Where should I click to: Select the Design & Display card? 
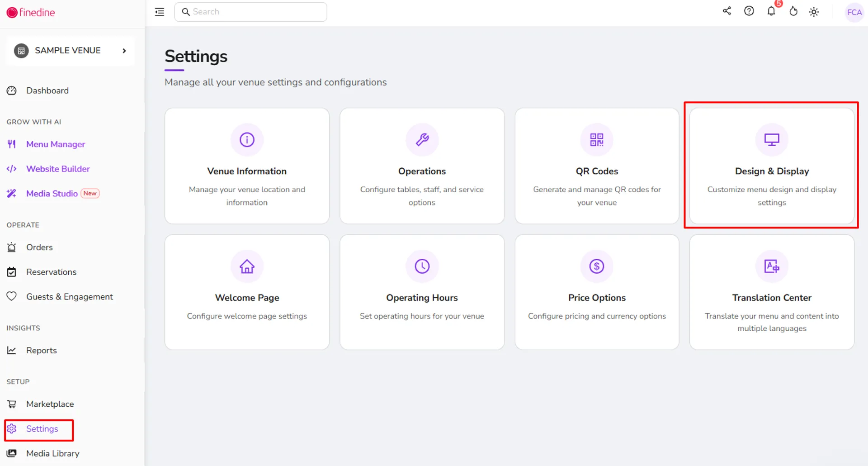tap(772, 166)
